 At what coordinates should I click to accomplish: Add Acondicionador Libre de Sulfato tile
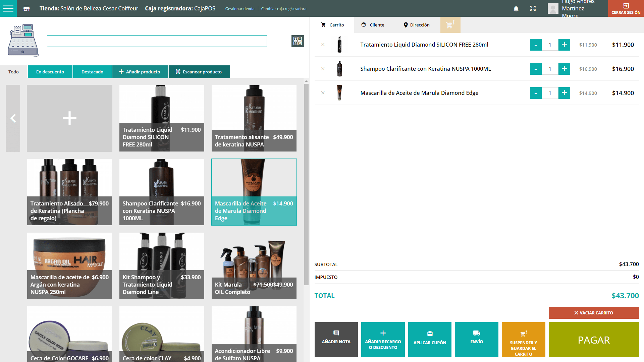pos(254,334)
